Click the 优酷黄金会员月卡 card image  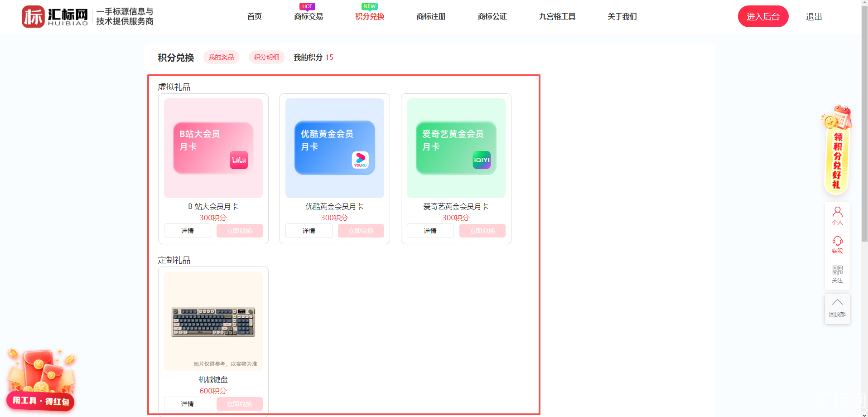click(335, 148)
